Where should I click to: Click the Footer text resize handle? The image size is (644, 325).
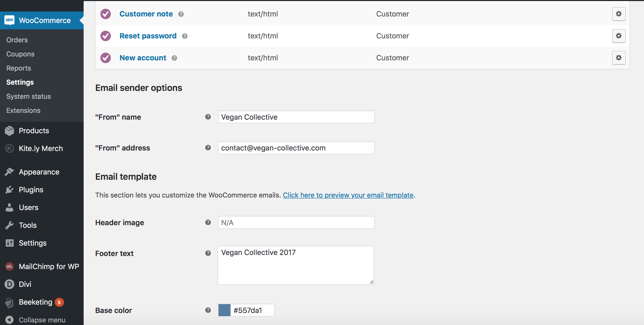coord(371,282)
